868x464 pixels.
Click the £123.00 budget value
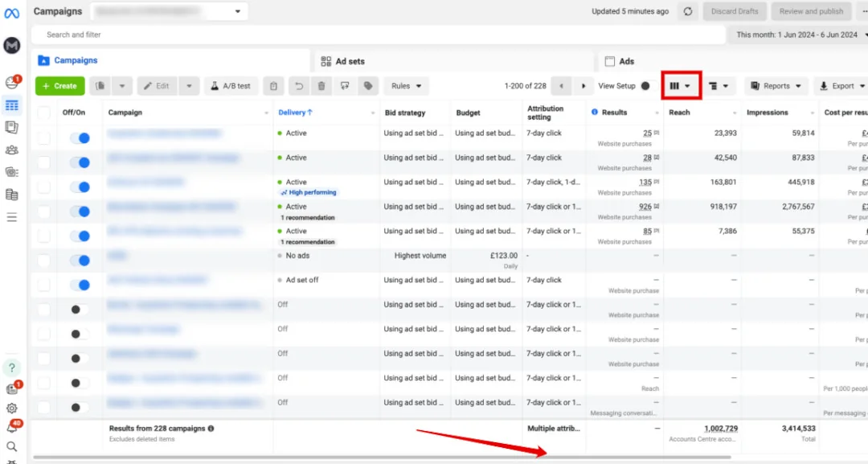click(504, 255)
